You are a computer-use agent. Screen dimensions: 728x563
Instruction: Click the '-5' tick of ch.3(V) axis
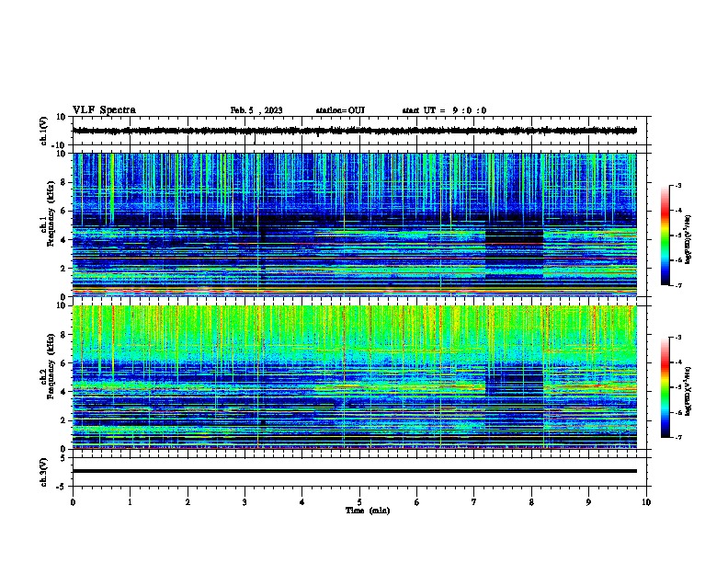(x=63, y=487)
